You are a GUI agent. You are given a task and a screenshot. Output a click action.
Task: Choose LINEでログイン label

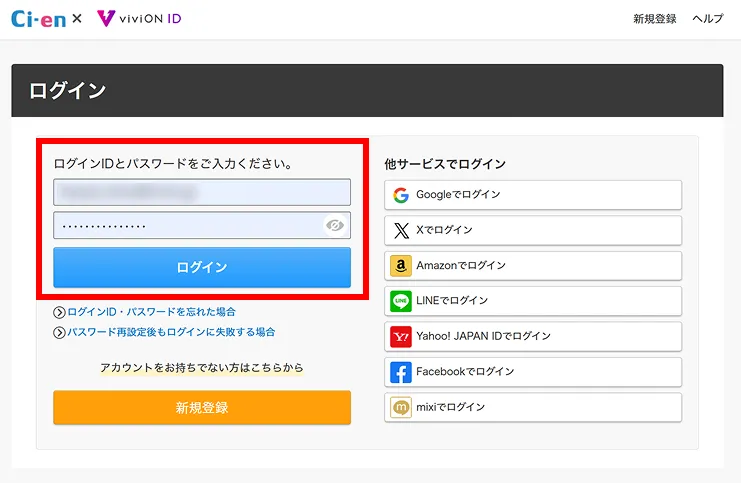tap(452, 301)
